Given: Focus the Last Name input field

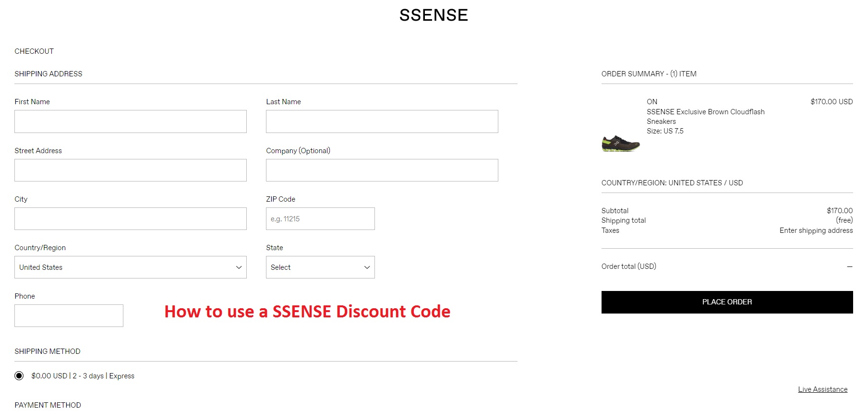Looking at the screenshot, I should (x=382, y=121).
